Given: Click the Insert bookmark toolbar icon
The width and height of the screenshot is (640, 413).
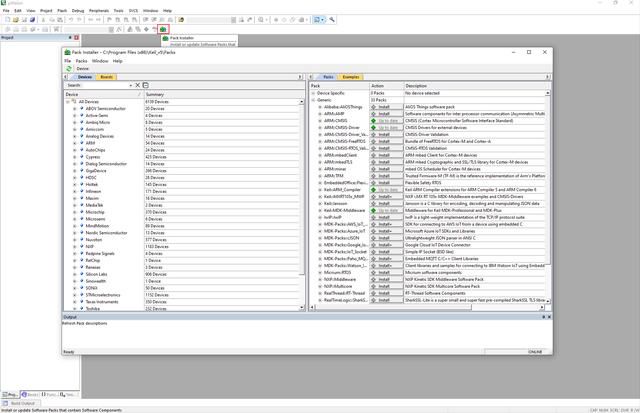Looking at the screenshot, I should click(109, 20).
